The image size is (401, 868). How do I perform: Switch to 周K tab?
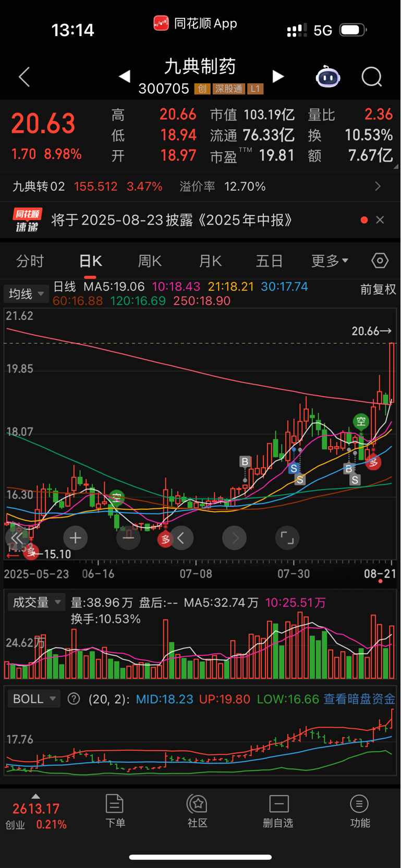tap(150, 261)
